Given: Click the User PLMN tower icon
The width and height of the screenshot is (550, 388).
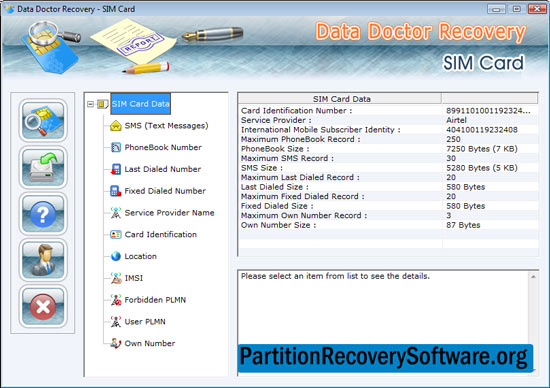Looking at the screenshot, I should click(x=116, y=321).
